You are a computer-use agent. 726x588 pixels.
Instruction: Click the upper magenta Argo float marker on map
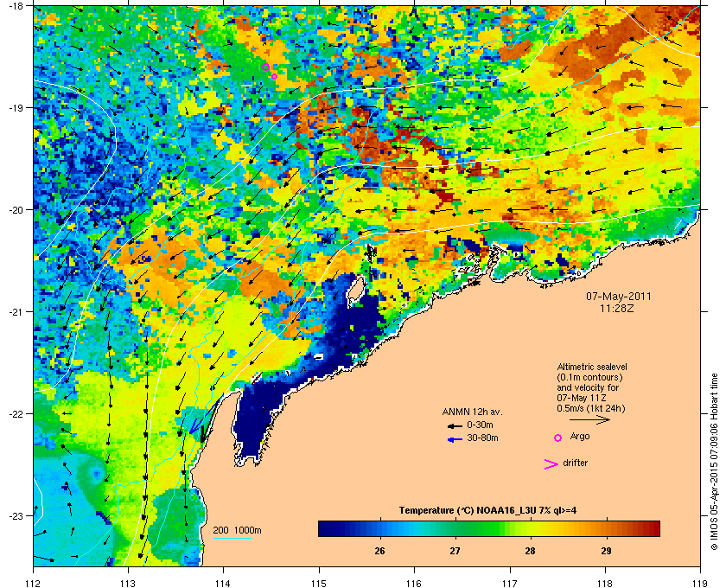tap(266, 67)
